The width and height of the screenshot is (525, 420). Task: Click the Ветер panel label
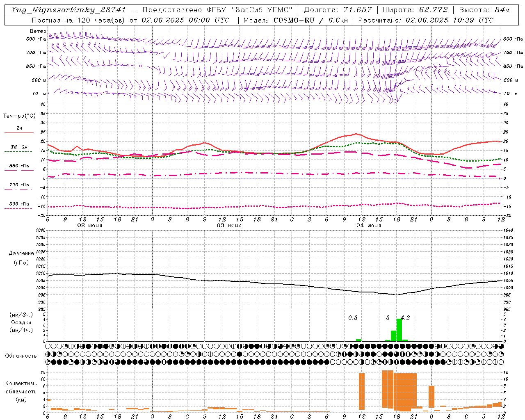point(38,31)
